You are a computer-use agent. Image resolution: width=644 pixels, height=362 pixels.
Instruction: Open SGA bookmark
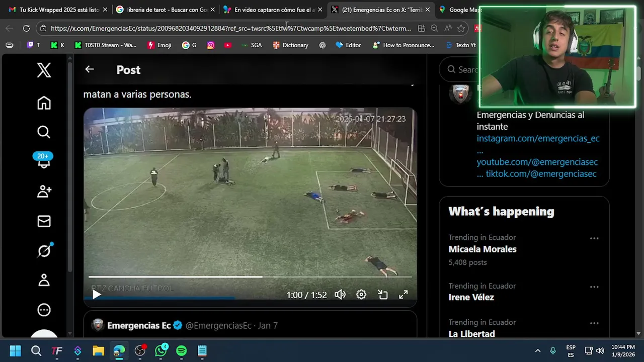[251, 45]
